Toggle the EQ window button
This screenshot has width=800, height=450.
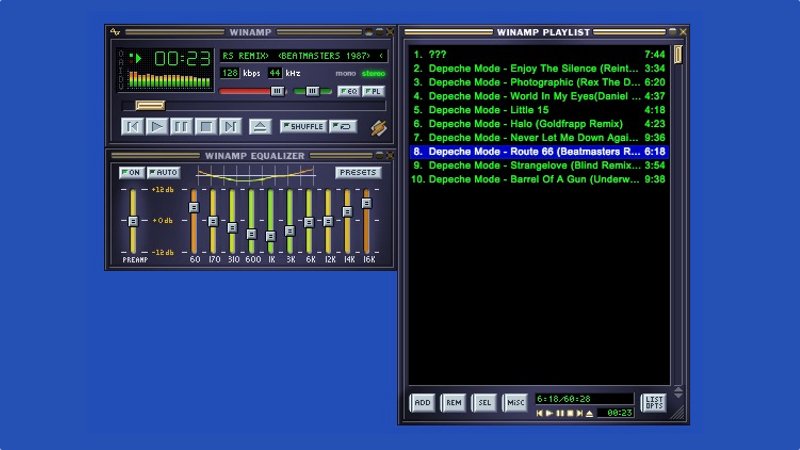tap(349, 91)
